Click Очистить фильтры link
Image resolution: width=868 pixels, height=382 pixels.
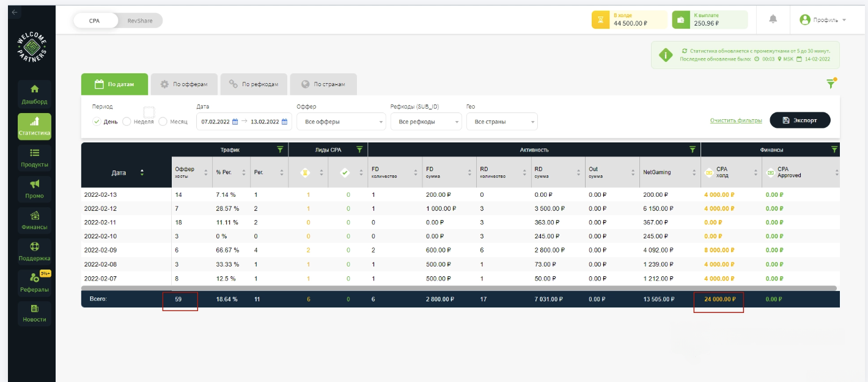pyautogui.click(x=736, y=120)
